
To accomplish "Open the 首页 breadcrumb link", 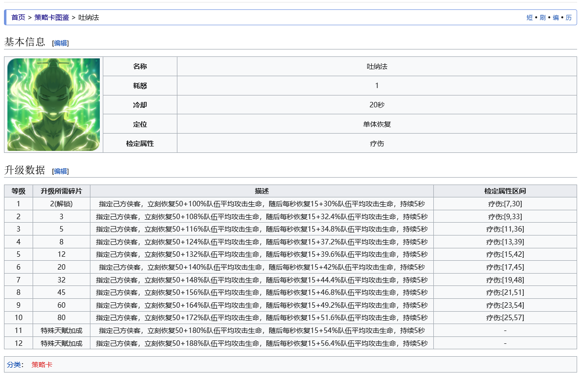I will click(18, 17).
